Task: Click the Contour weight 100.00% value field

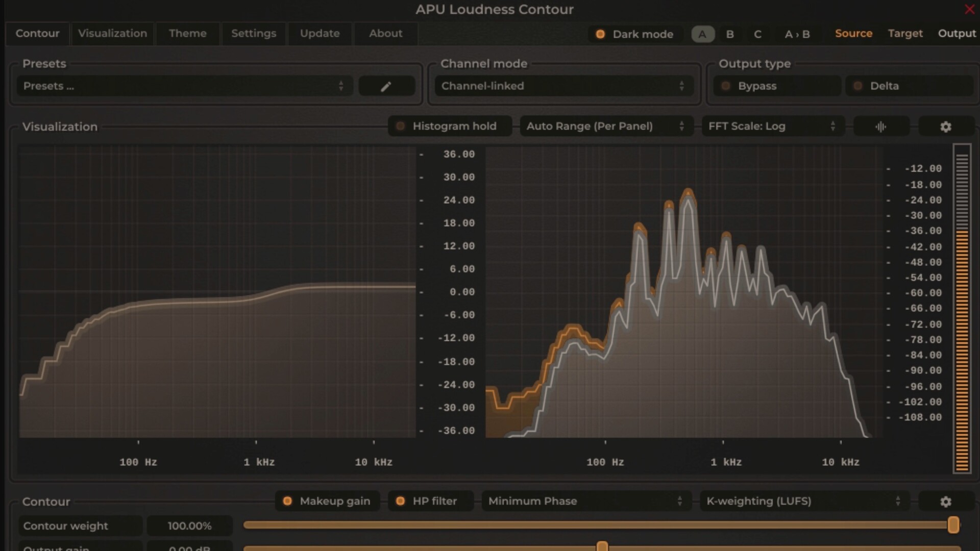Action: pyautogui.click(x=189, y=526)
